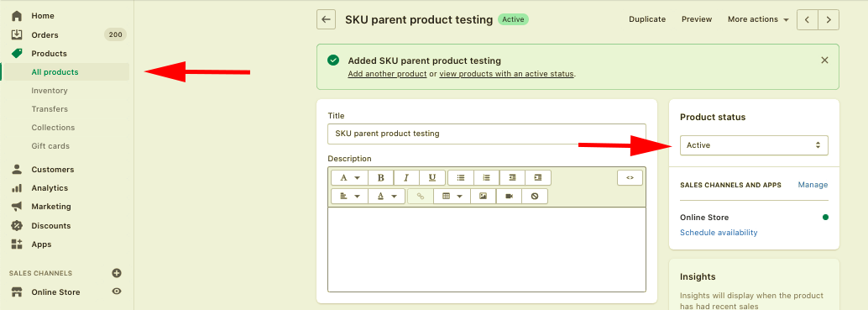This screenshot has height=310, width=868.
Task: Open Collections under Products
Action: 53,128
